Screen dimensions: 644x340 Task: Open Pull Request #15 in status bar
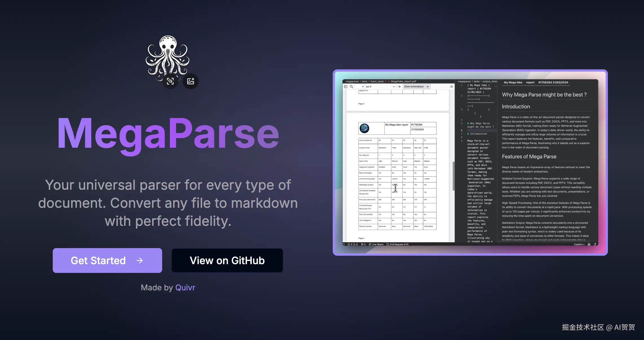click(x=398, y=244)
